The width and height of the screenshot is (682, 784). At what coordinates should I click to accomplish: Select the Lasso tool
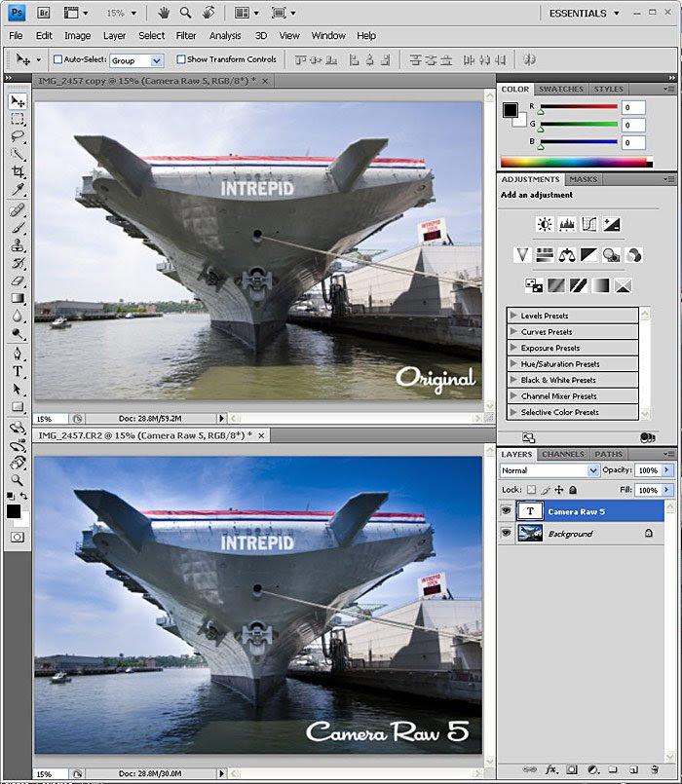pyautogui.click(x=18, y=136)
